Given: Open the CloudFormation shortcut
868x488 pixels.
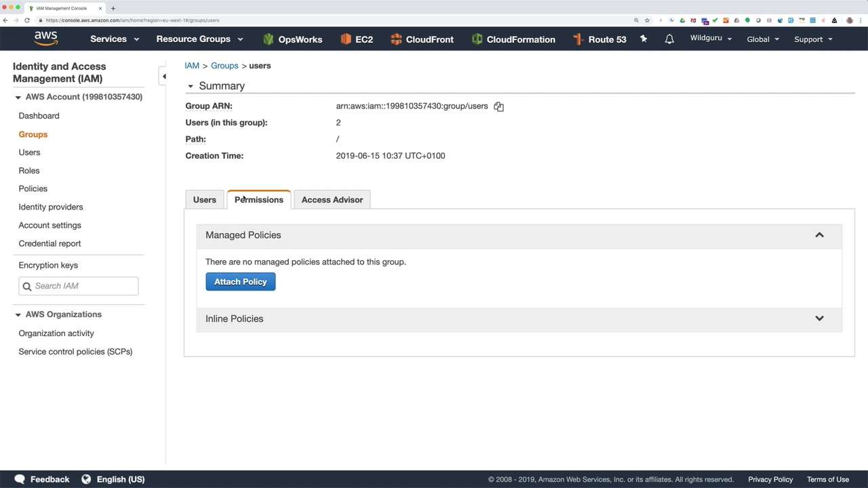Looking at the screenshot, I should [x=513, y=39].
